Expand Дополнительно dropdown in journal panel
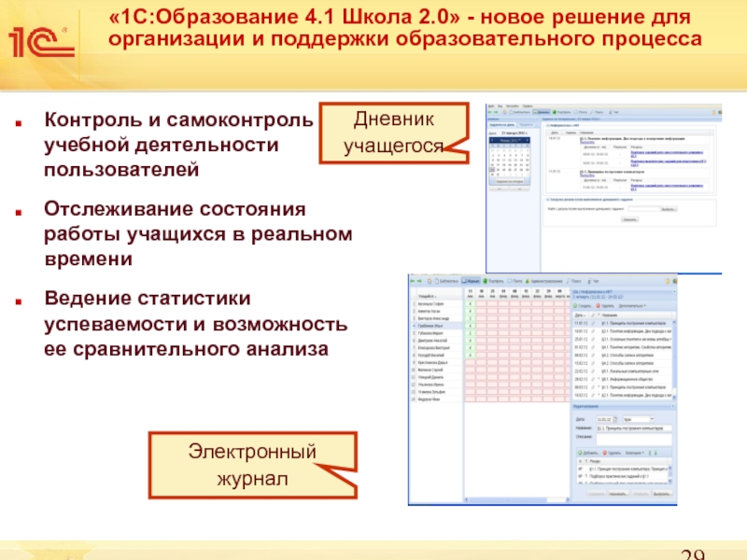Viewport: 747px width, 560px height. (x=632, y=306)
